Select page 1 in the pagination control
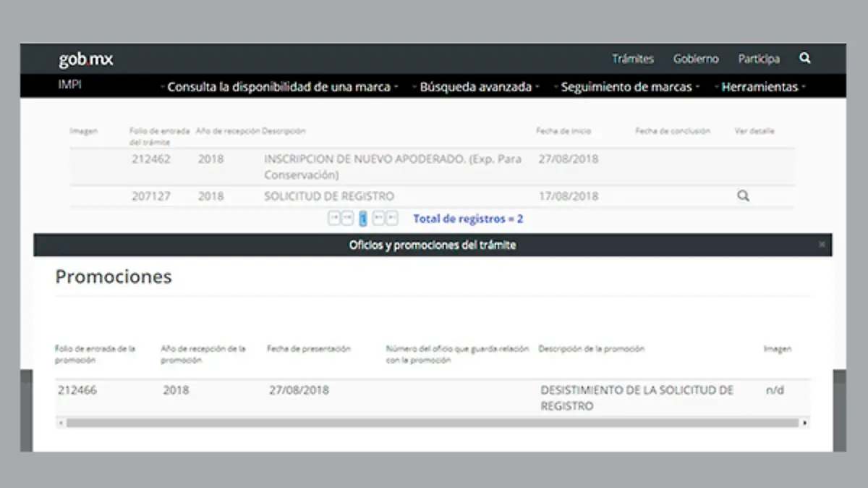Screen dimensions: 868x488 pos(364,217)
